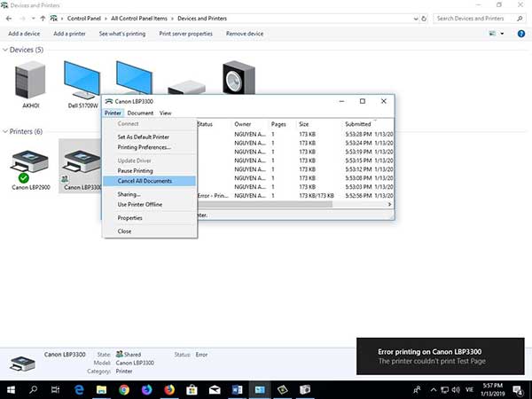The image size is (532, 399).
Task: Click See what's printing
Action: point(122,34)
